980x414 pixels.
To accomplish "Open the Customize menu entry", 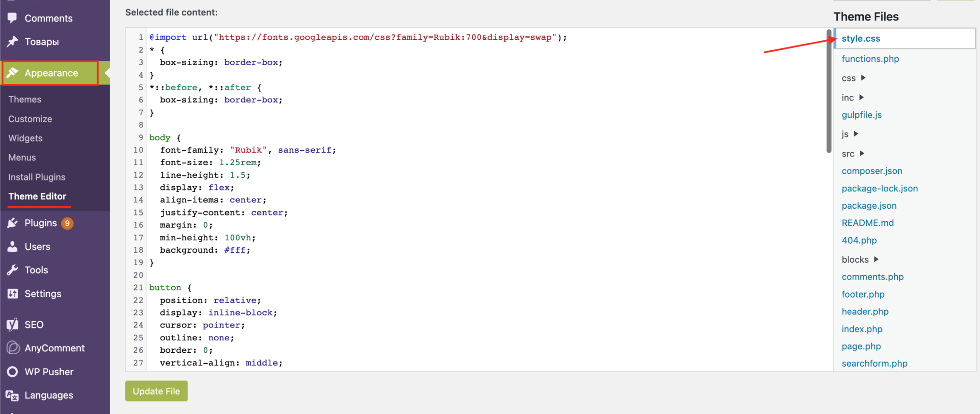I will tap(30, 119).
